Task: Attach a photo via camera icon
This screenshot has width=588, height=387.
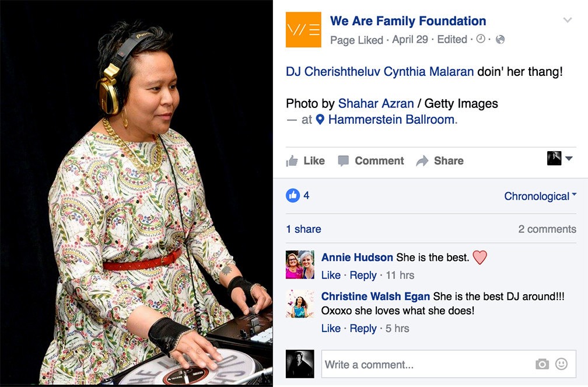Action: (542, 364)
